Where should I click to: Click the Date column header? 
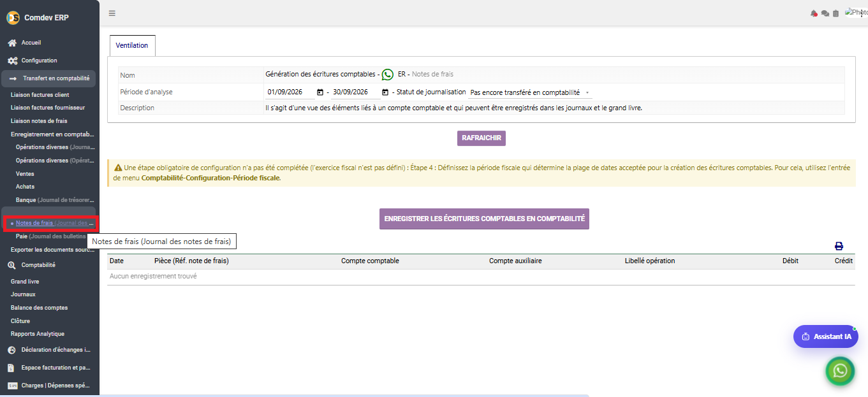point(117,261)
